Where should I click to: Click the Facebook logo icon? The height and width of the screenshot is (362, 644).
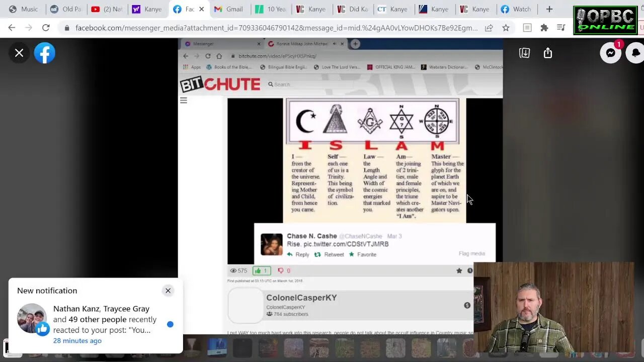[45, 53]
